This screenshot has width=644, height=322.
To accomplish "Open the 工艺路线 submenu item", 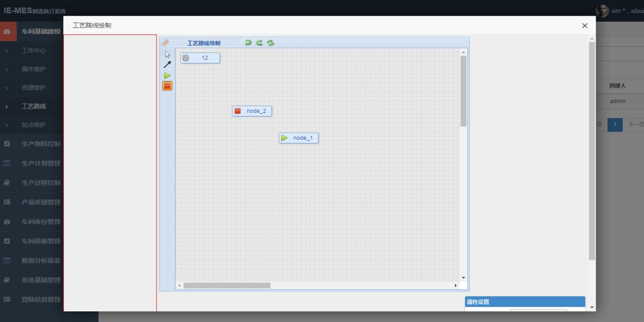I will pos(34,106).
